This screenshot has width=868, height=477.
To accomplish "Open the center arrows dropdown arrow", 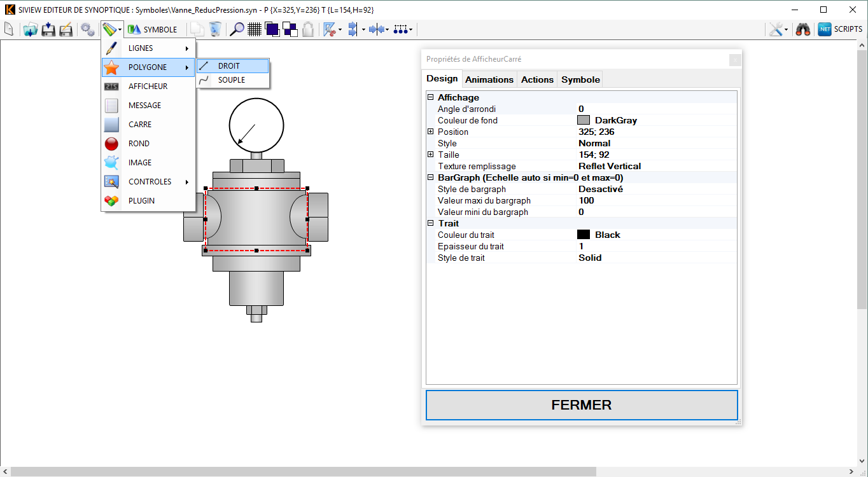I will coord(388,29).
